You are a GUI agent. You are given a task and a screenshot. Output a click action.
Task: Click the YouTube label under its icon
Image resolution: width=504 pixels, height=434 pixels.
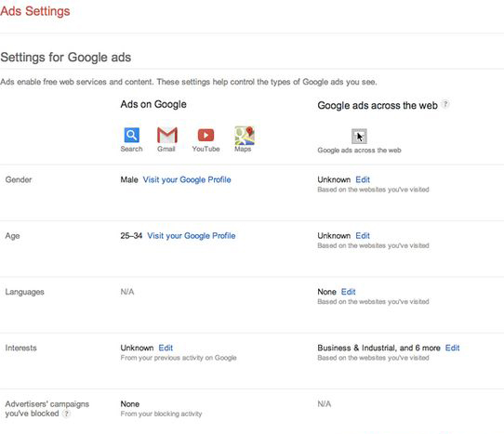206,149
